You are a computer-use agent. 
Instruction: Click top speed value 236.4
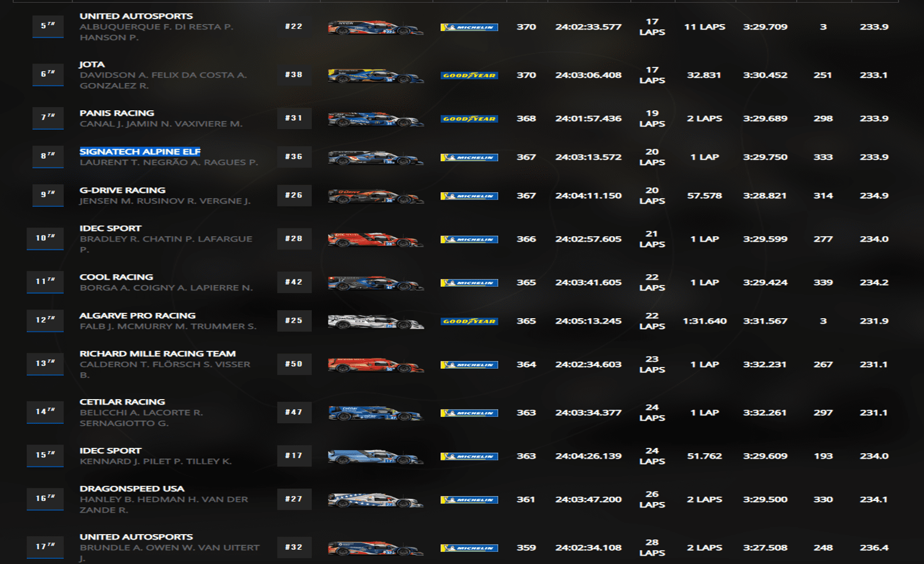click(874, 548)
